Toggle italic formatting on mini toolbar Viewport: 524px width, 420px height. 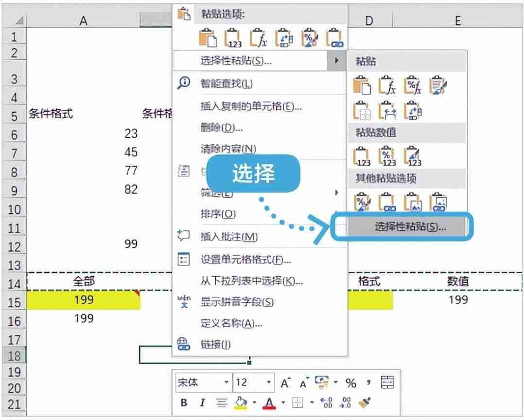203,402
